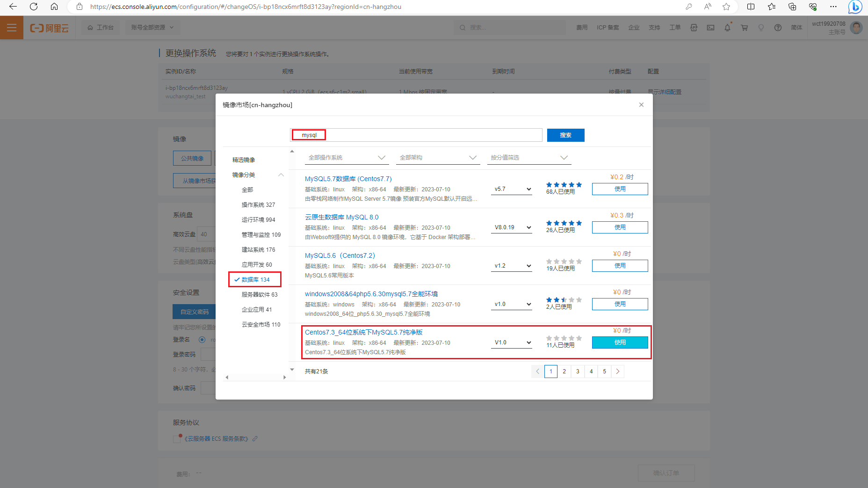The width and height of the screenshot is (868, 488).
Task: Open 云原生数据库 MySQL 8.0 title link
Action: 342,217
